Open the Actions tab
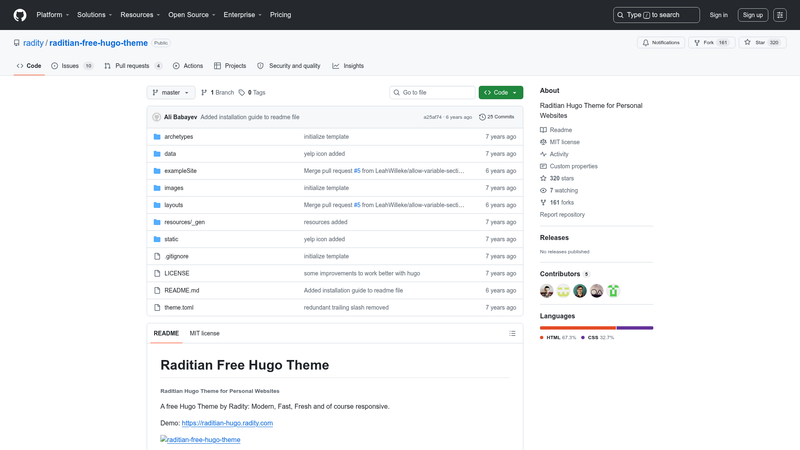This screenshot has width=800, height=450. coord(188,66)
